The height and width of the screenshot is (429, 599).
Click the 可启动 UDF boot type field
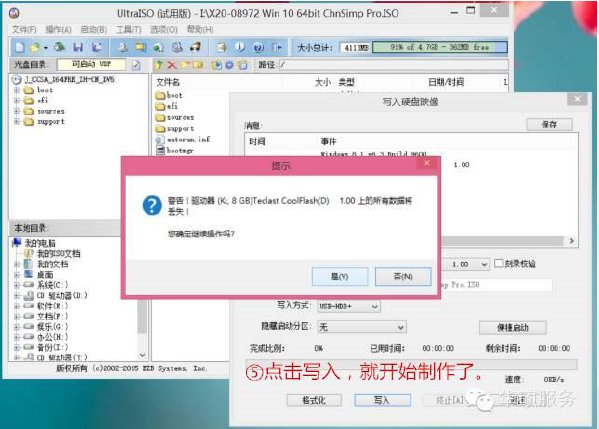(x=91, y=65)
